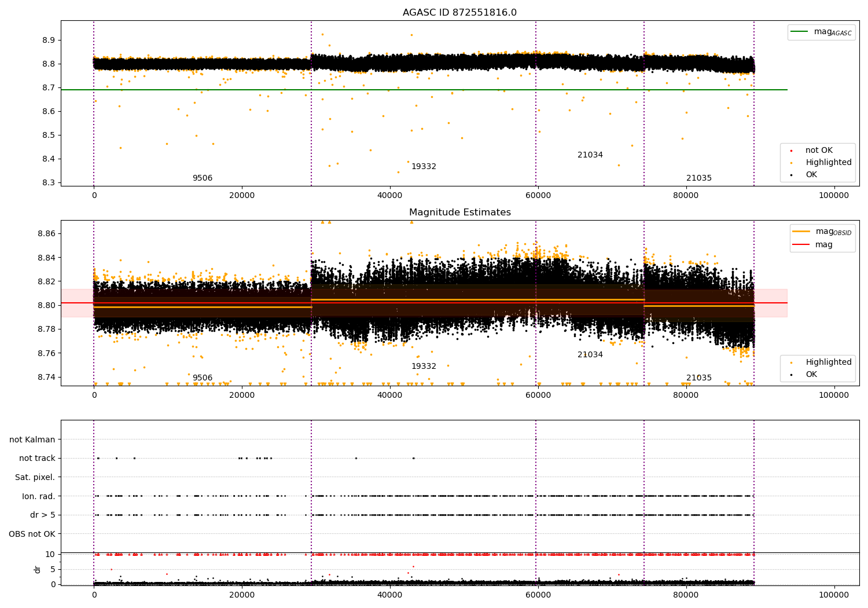This screenshot has width=868, height=608.
Task: Click obsid label 21035 in the top plot
Action: tap(699, 178)
